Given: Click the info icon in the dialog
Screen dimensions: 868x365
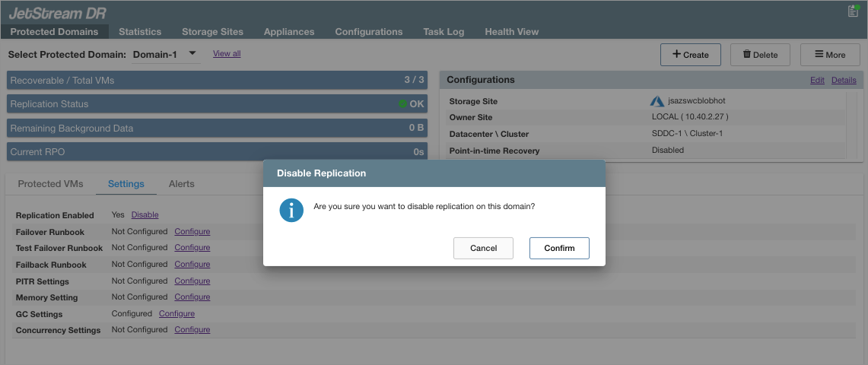Looking at the screenshot, I should [x=291, y=210].
